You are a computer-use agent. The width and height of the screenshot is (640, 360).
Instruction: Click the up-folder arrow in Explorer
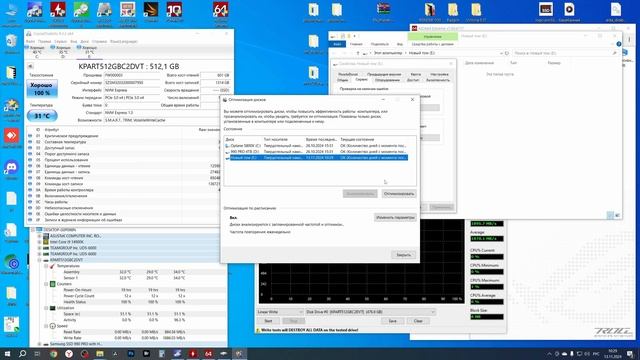pyautogui.click(x=358, y=53)
